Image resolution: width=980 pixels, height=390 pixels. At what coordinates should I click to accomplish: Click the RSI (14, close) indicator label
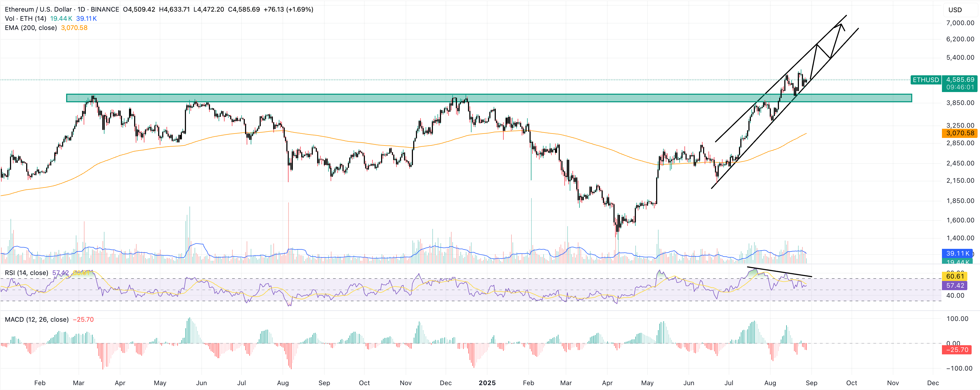coord(26,273)
